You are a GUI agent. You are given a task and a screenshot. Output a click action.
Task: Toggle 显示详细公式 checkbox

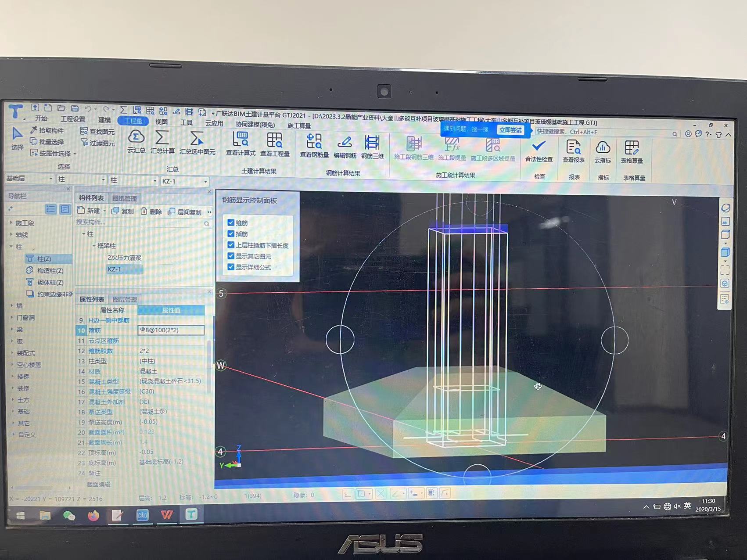[231, 266]
